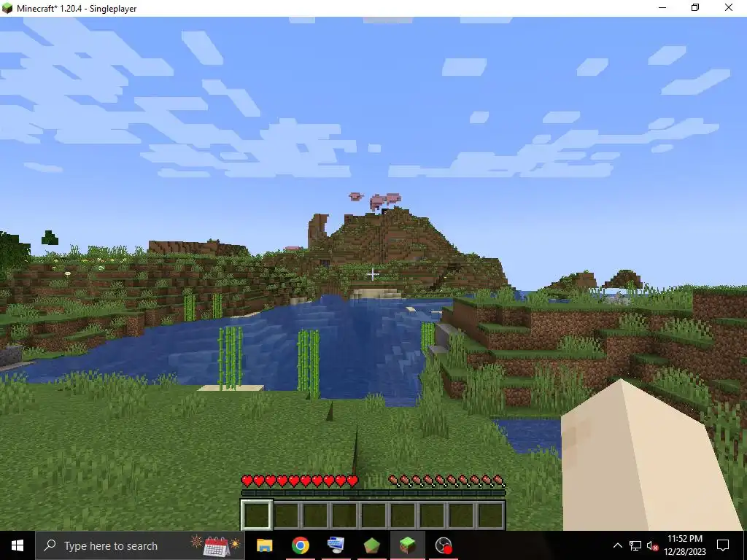Open the Windows Start menu
This screenshot has width=747, height=560.
[x=18, y=545]
